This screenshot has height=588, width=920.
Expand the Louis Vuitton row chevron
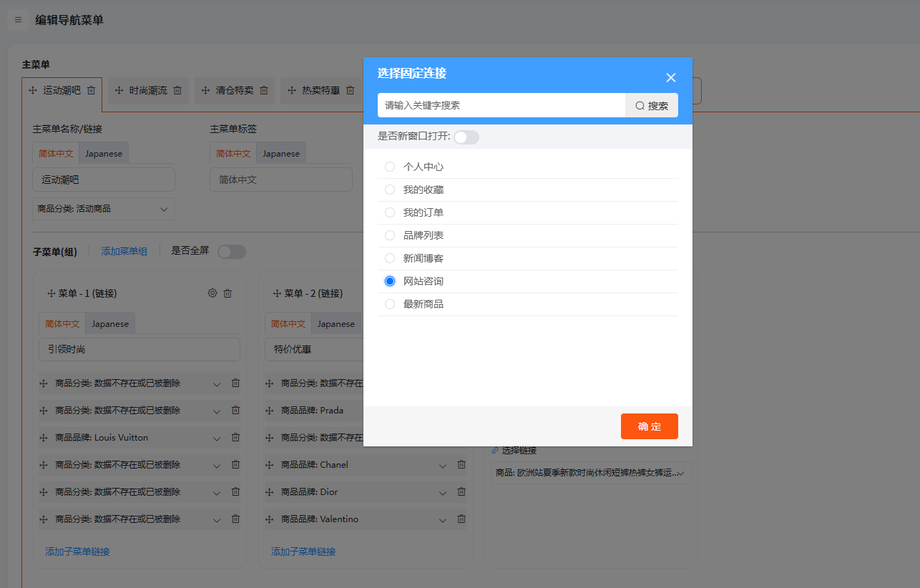click(217, 438)
